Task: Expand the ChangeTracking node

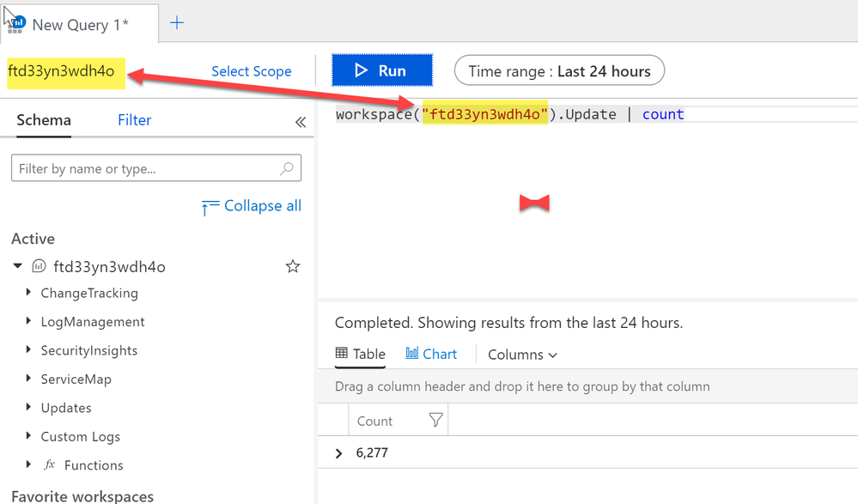Action: (28, 292)
